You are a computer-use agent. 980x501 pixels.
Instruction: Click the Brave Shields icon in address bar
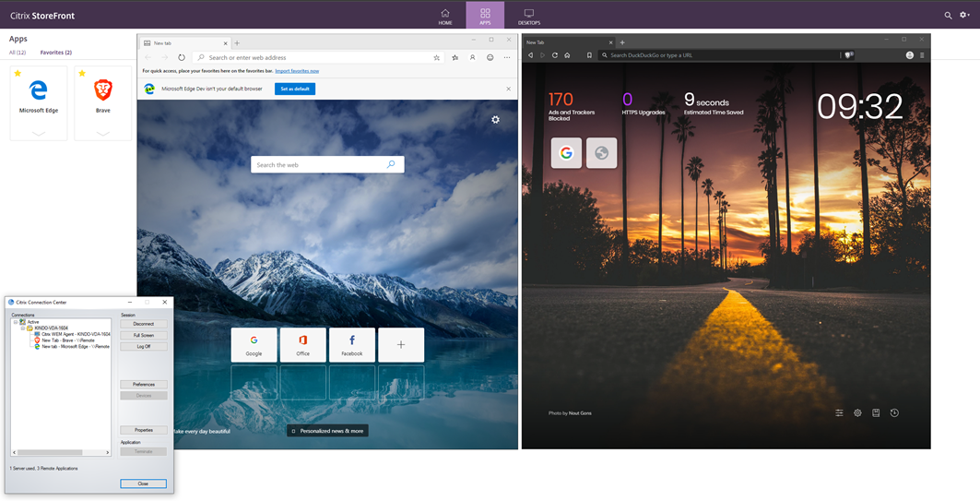(x=848, y=55)
